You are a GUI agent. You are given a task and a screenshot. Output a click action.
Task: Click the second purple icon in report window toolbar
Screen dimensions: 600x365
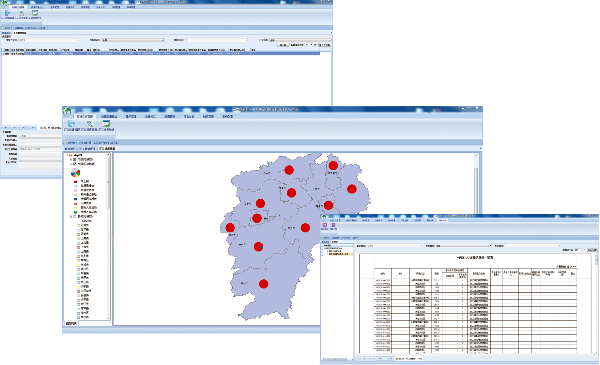[333, 225]
